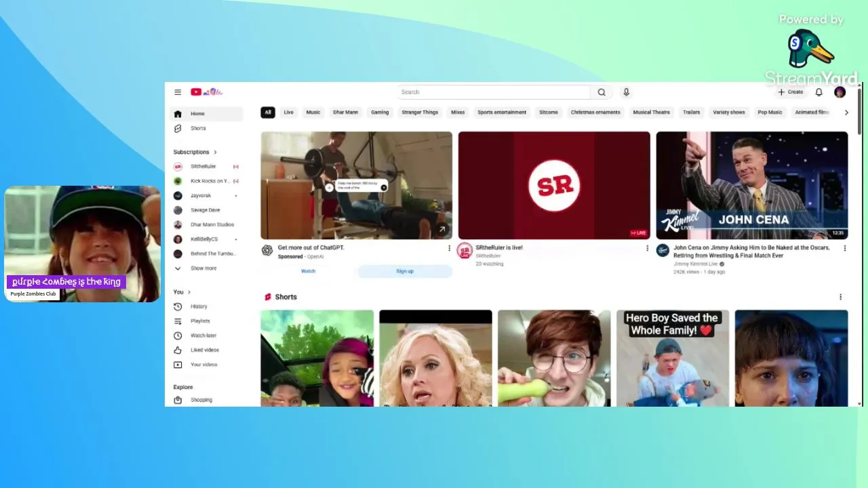Select the Live filter chip

pyautogui.click(x=289, y=113)
